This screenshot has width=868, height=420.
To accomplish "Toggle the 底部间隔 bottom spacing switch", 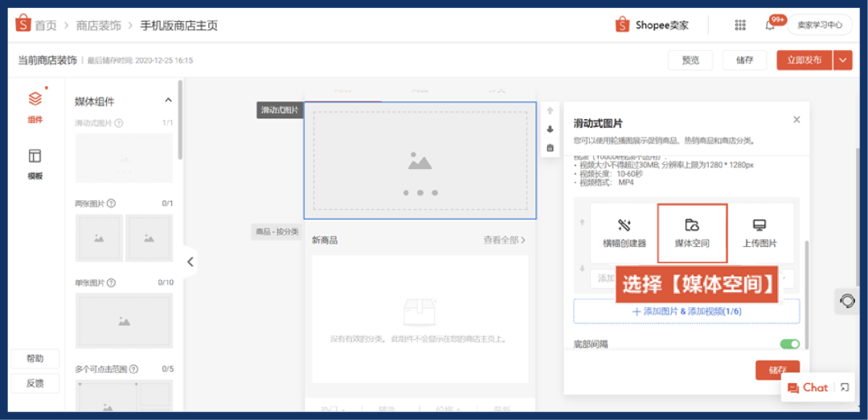I will pyautogui.click(x=790, y=344).
